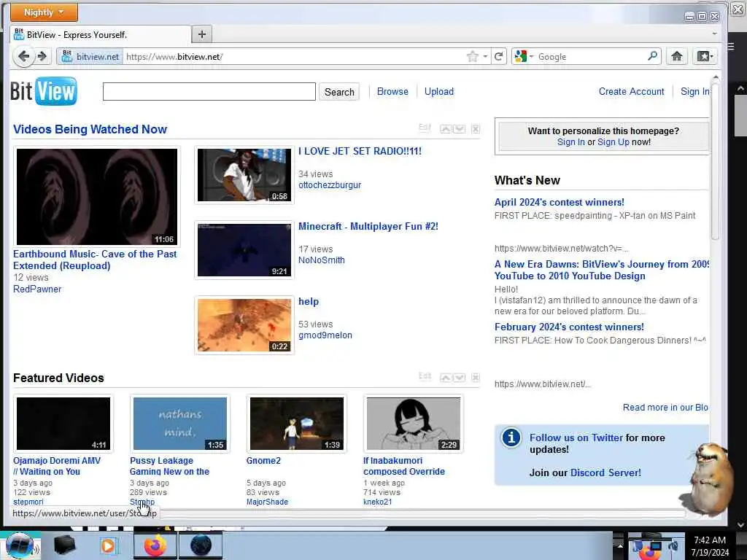
Task: Open Create Account in the header
Action: 631,91
